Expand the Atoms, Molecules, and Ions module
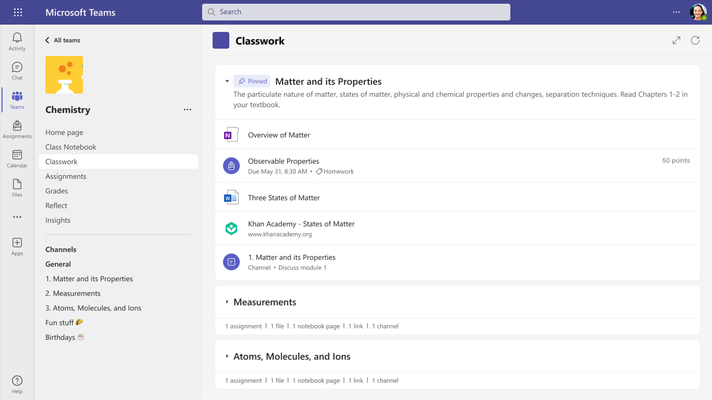Image resolution: width=712 pixels, height=400 pixels. 227,356
